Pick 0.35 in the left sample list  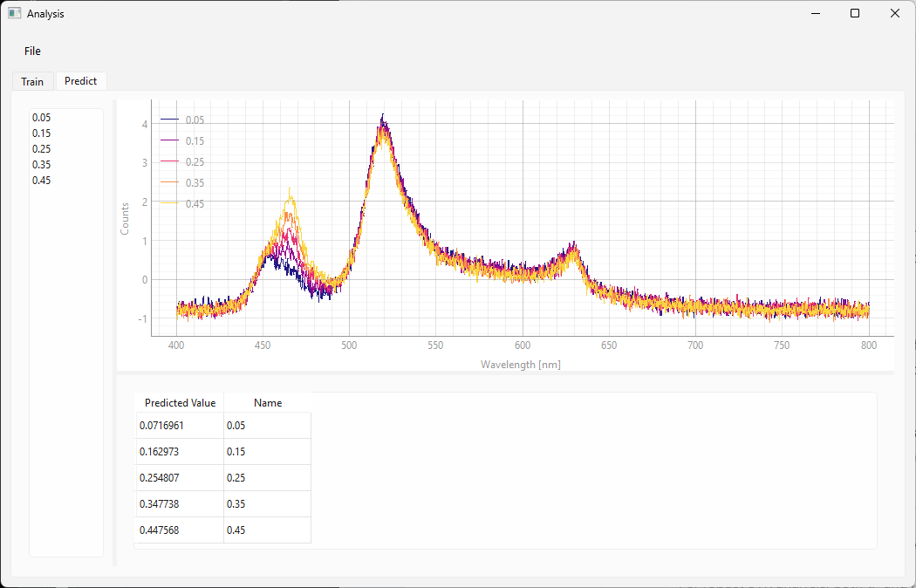coord(41,164)
